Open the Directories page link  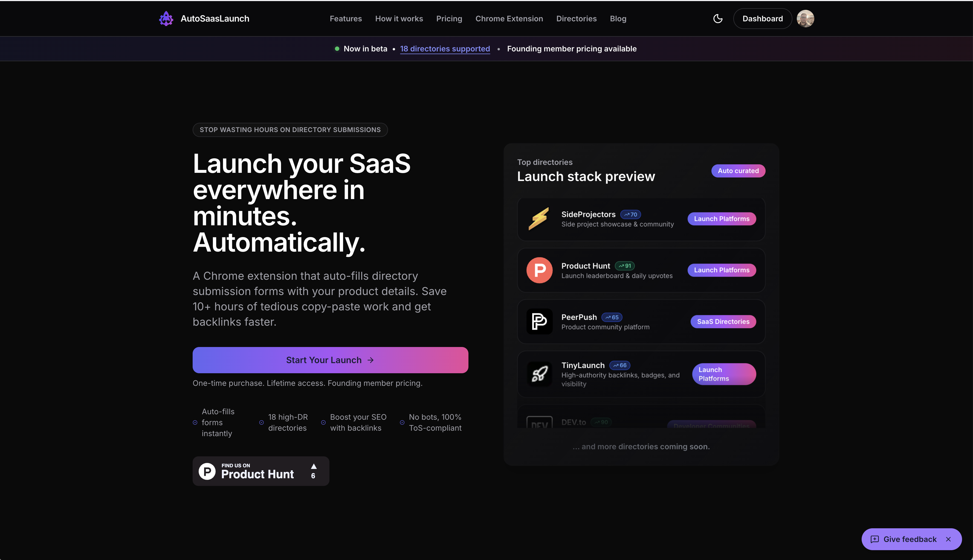coord(576,19)
